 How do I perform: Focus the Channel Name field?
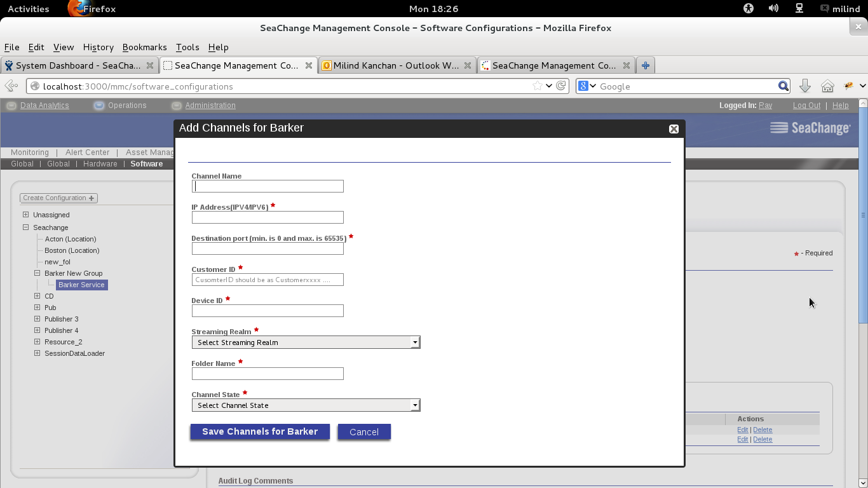click(x=268, y=186)
